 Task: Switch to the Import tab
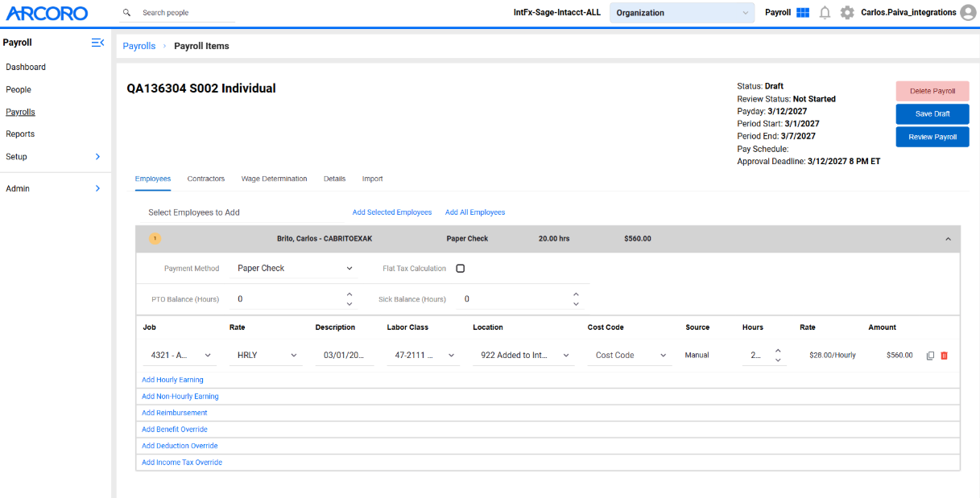coord(372,179)
